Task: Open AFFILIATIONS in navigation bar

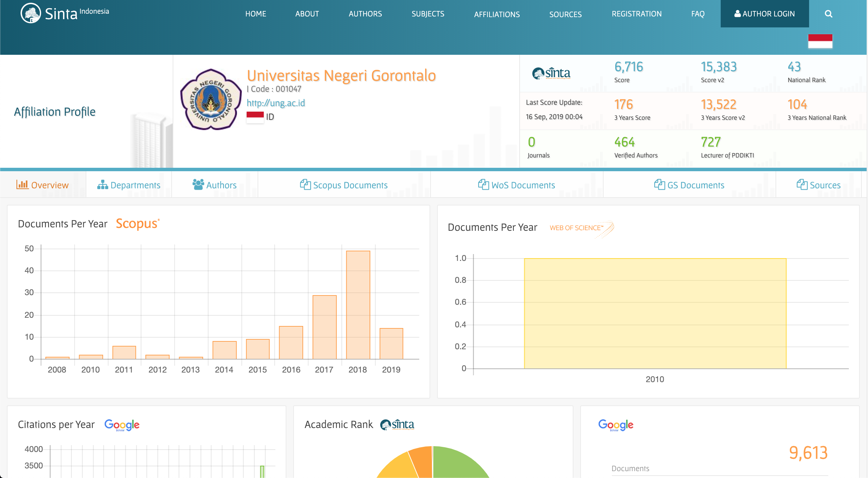Action: pos(497,14)
